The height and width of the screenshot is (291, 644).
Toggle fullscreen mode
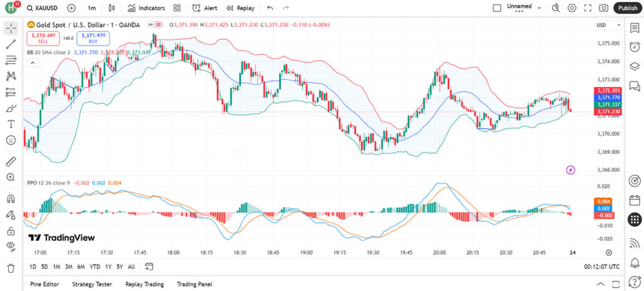[x=588, y=8]
